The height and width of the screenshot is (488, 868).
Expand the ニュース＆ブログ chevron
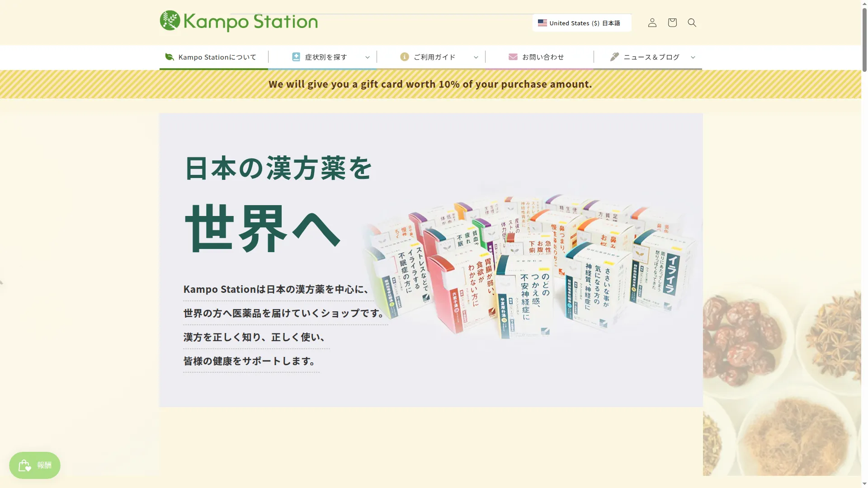[693, 57]
